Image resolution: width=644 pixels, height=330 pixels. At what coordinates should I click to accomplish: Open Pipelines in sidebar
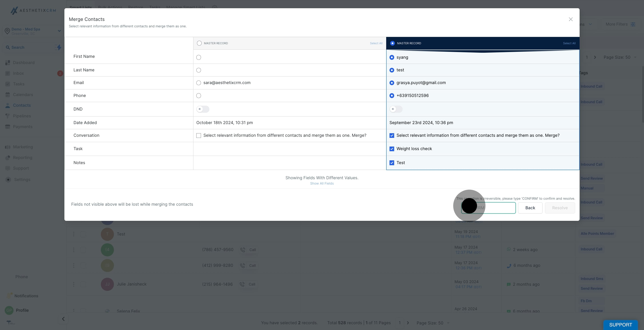(x=22, y=116)
